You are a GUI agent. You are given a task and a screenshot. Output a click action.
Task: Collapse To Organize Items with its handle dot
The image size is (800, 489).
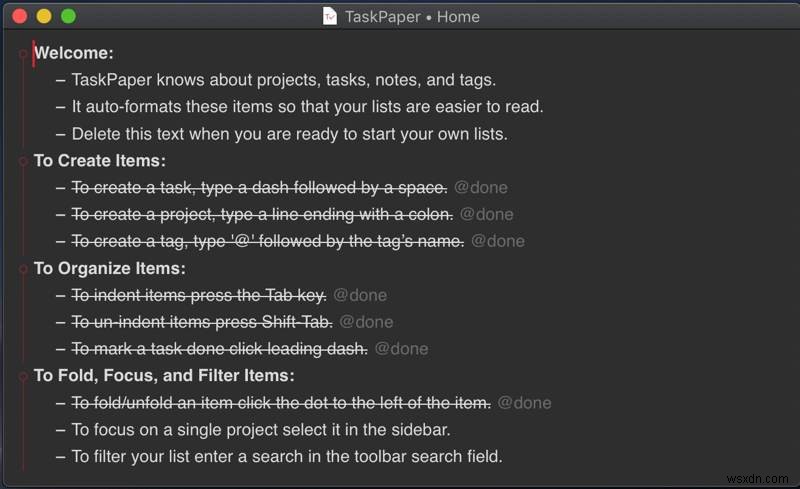(x=23, y=269)
